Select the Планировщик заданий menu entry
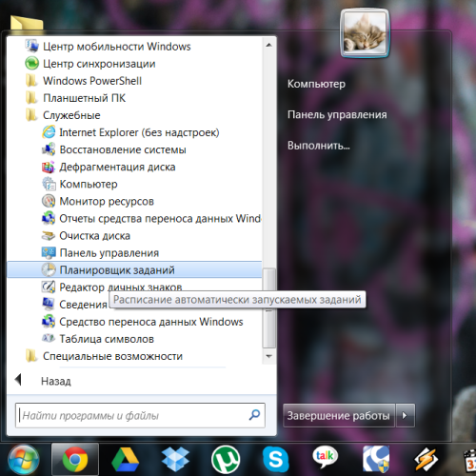Screen dimensions: 476x476 [x=134, y=269]
